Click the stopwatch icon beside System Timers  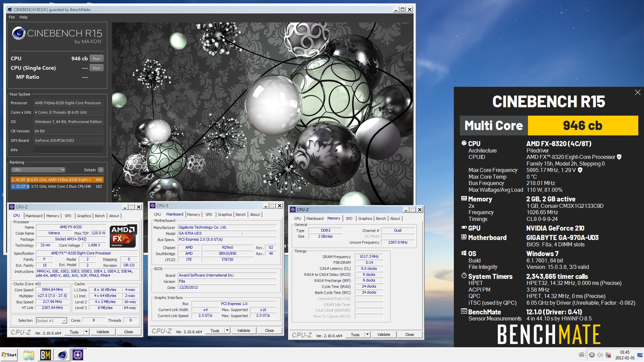[x=464, y=276]
